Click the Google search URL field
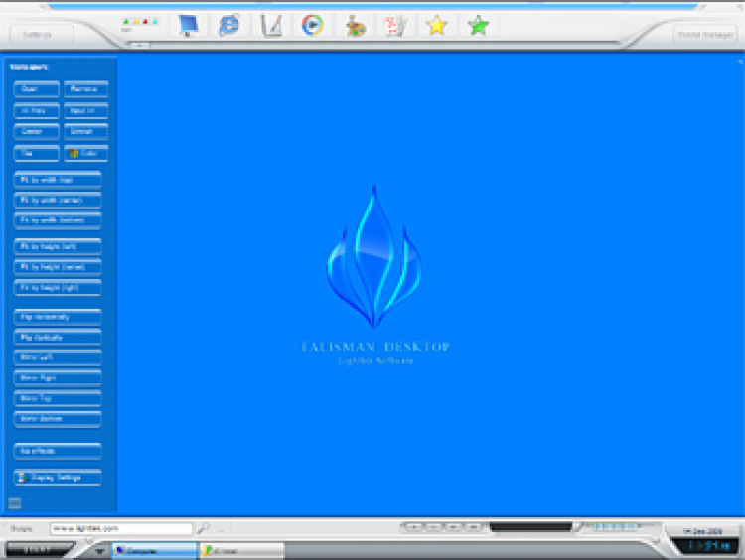 pos(121,528)
